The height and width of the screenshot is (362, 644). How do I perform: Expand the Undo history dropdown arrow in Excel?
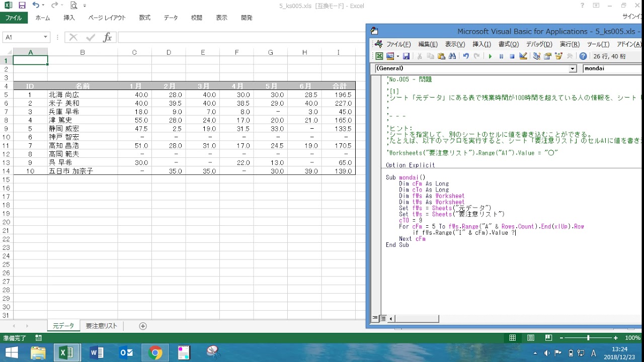(x=44, y=6)
